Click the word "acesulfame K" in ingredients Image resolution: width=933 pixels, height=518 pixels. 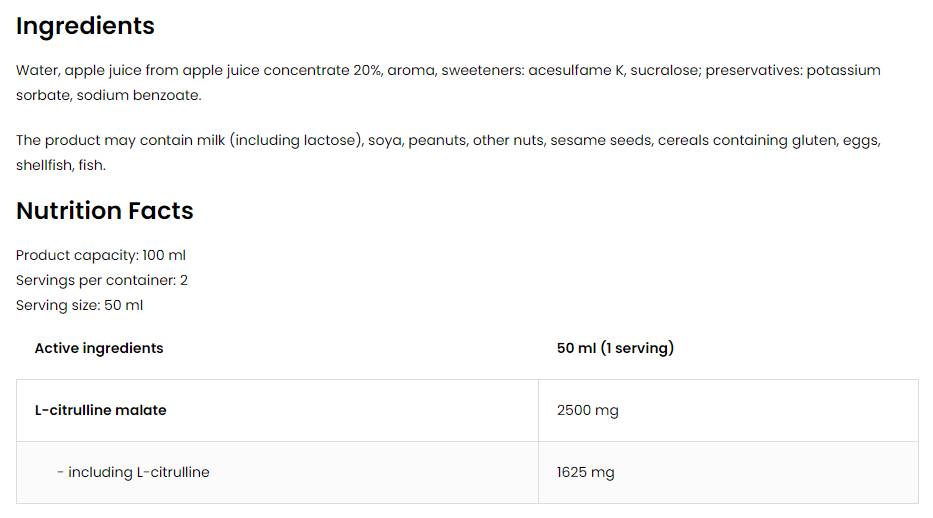pos(574,70)
